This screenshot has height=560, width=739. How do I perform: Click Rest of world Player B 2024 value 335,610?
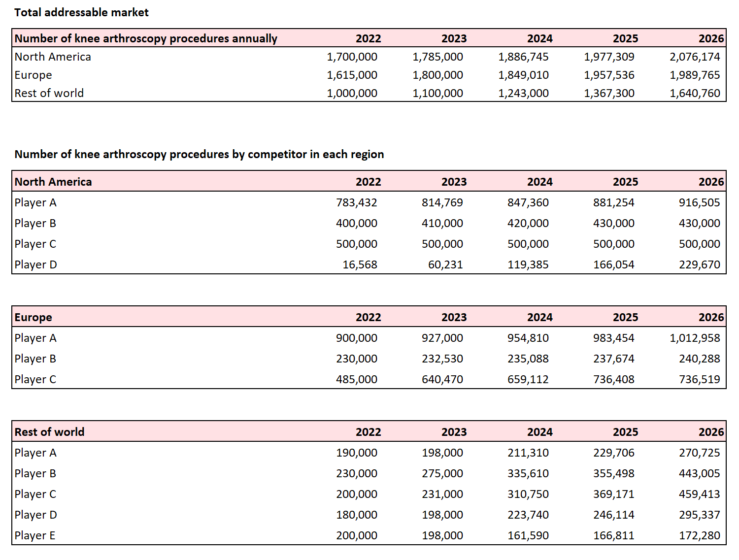[x=528, y=473]
